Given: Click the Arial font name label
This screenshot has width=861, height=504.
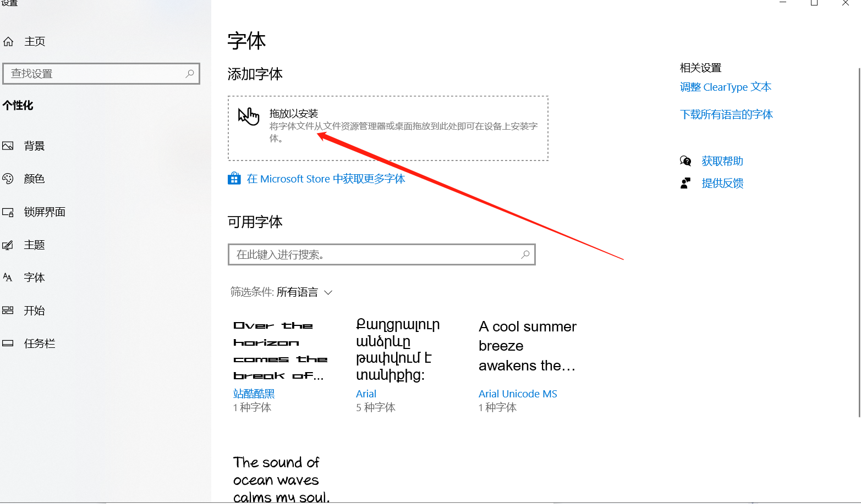Looking at the screenshot, I should [366, 394].
